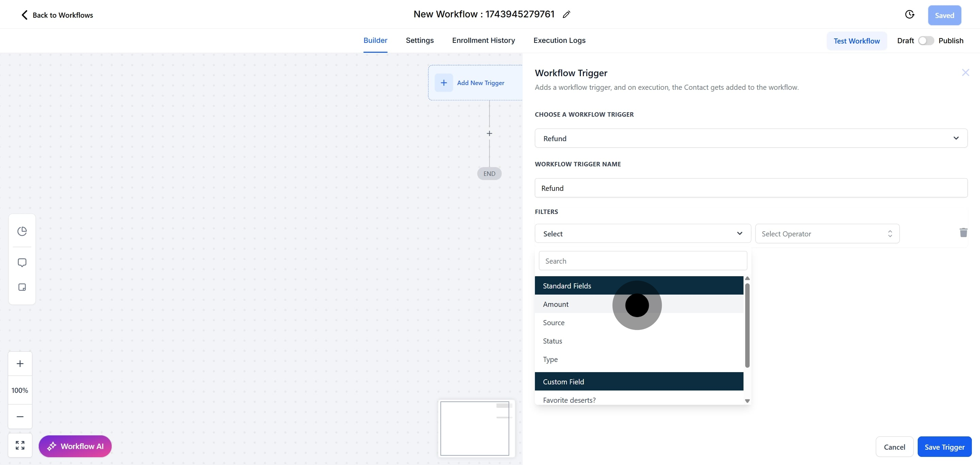Click the back arrow icon
This screenshot has width=980, height=465.
24,15
